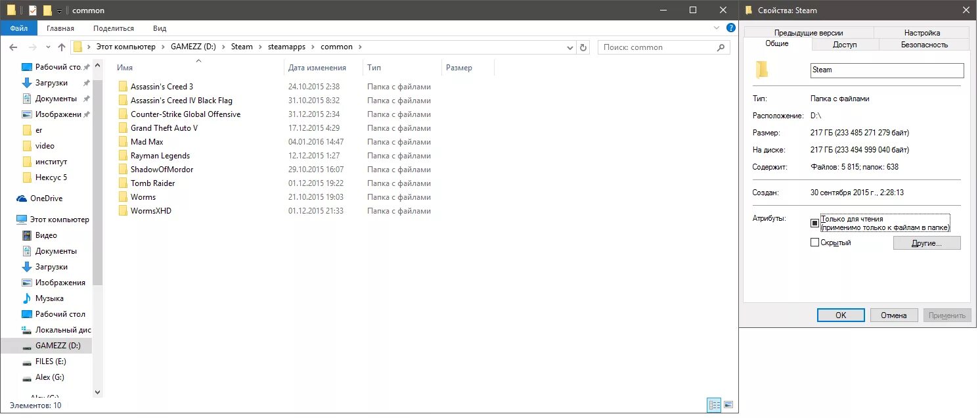The width and height of the screenshot is (980, 418).
Task: Click Другие button in Properties
Action: [927, 243]
